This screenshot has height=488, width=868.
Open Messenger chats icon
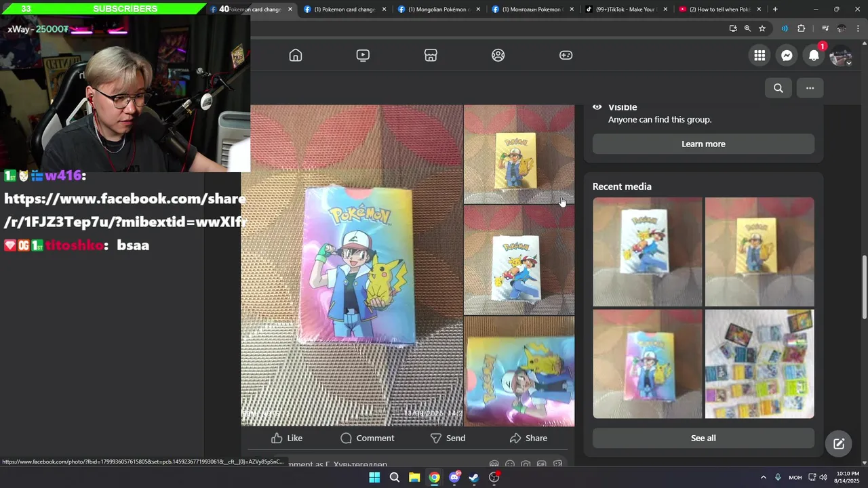point(787,56)
